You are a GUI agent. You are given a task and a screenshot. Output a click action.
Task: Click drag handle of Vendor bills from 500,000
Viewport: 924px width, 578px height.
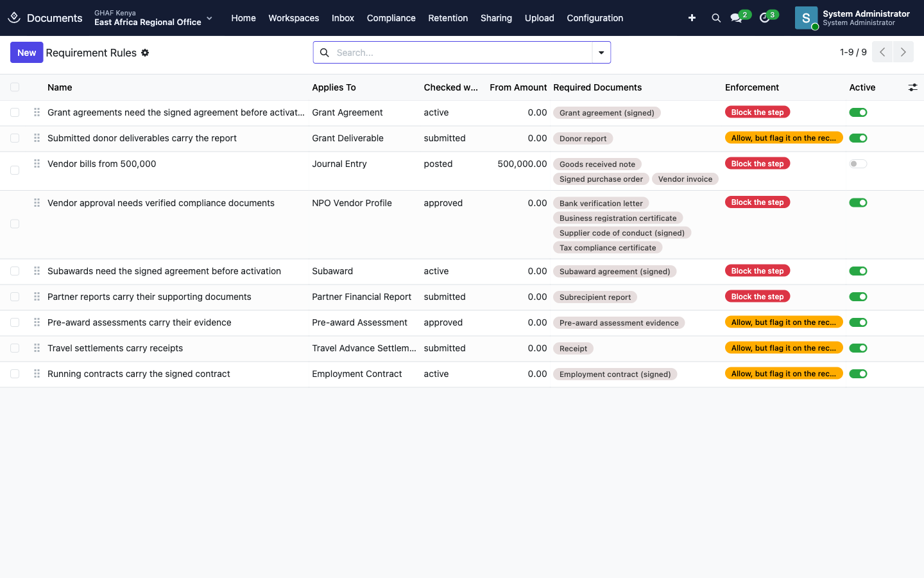pyautogui.click(x=37, y=164)
